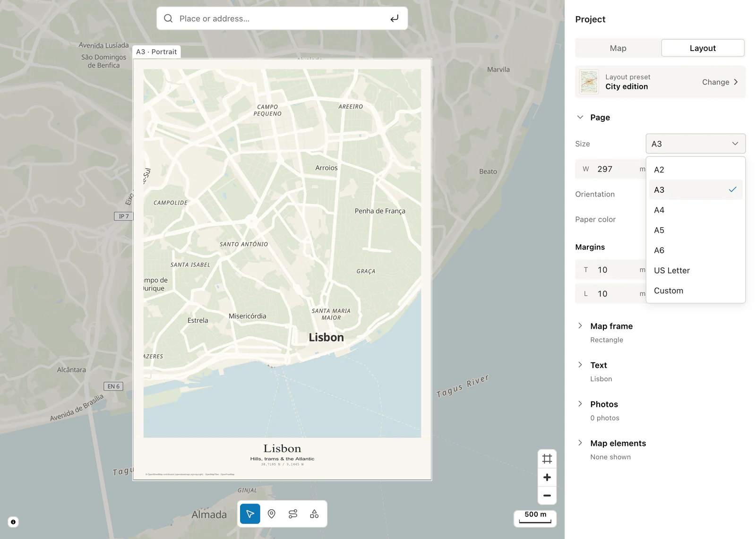This screenshot has height=539, width=756.
Task: Click the 500 m scale bar
Action: click(x=535, y=518)
